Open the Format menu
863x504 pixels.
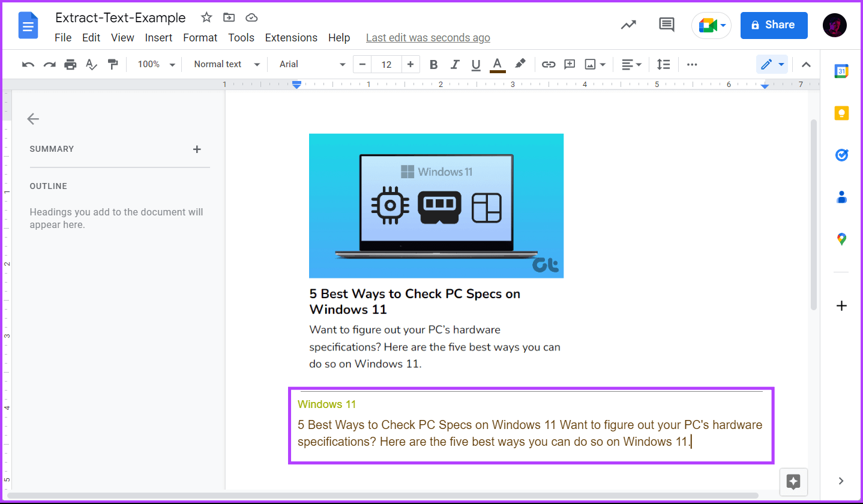[200, 38]
